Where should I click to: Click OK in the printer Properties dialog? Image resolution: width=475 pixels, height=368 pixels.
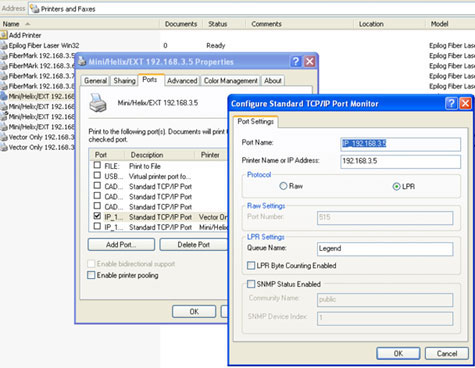[194, 312]
